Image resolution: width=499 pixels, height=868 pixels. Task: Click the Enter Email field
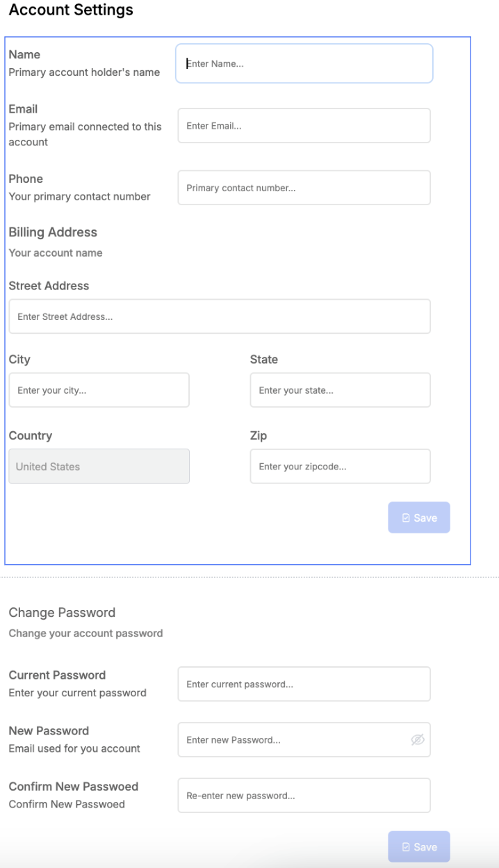point(304,126)
